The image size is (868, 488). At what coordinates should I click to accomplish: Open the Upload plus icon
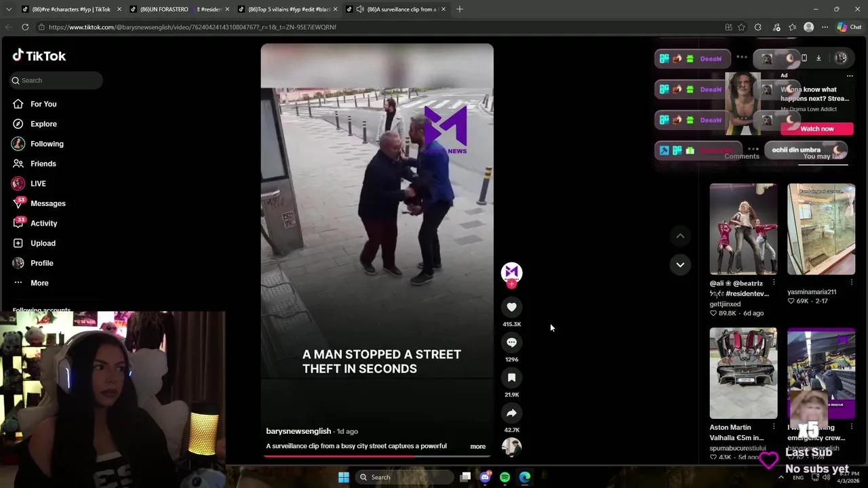(18, 243)
